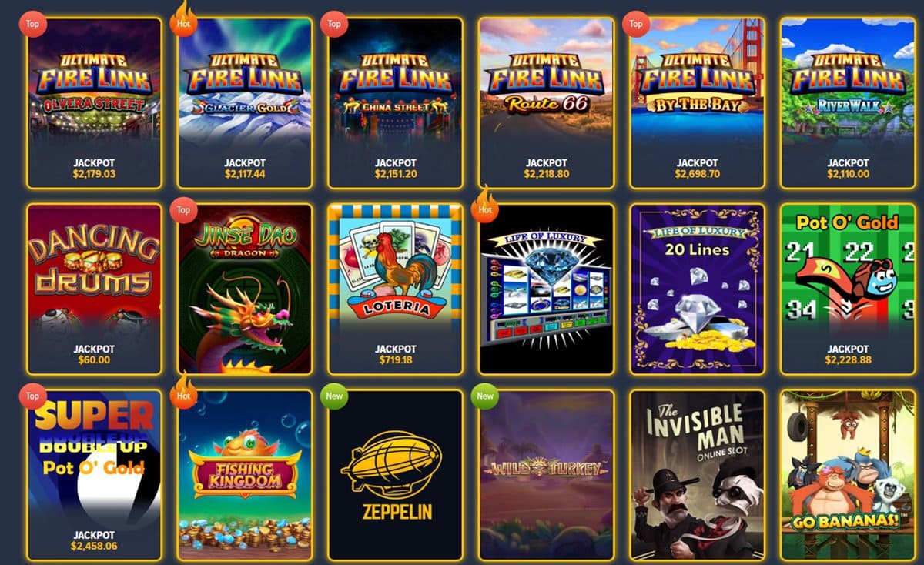Play Ultimate Fire Link By The Bay
Viewport: 924px width, 565px height.
coord(698,103)
